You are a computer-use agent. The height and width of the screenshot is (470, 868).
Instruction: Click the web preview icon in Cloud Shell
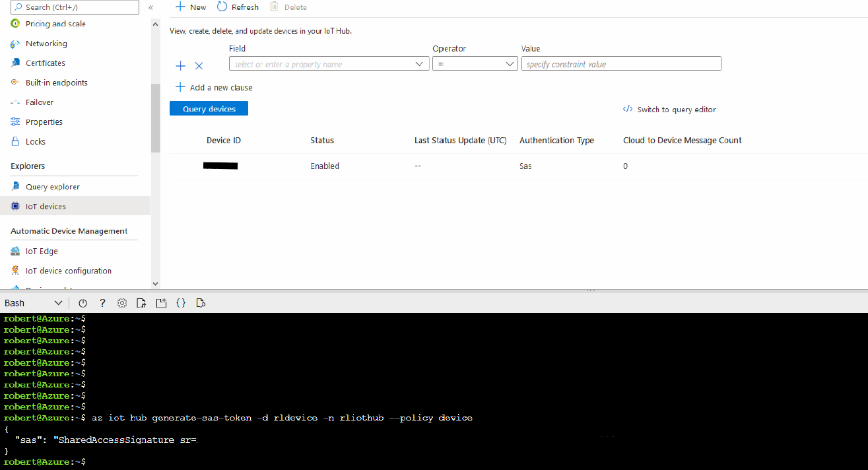point(201,303)
